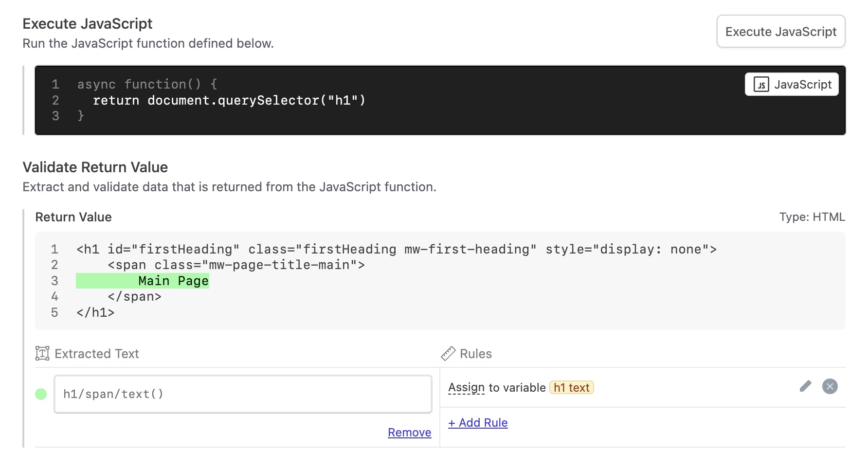Click the Remove link under the extraction field
Image resolution: width=868 pixels, height=470 pixels.
pyautogui.click(x=409, y=433)
